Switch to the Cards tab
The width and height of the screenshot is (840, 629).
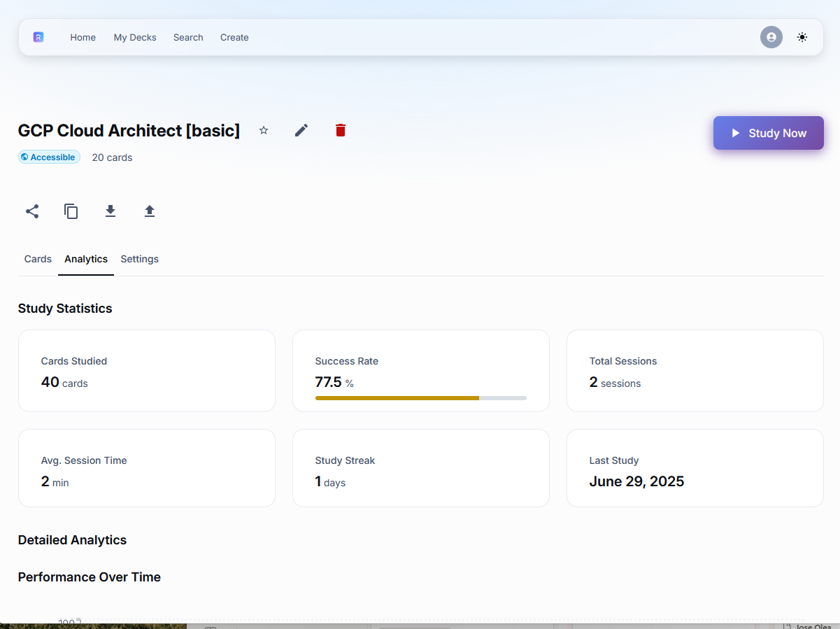(x=38, y=259)
